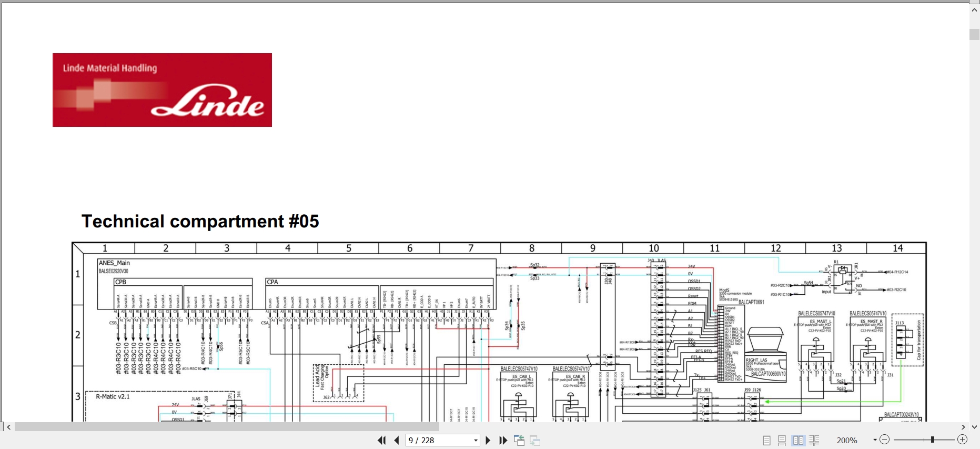The height and width of the screenshot is (449, 980).
Task: Jump to the last page
Action: point(503,440)
